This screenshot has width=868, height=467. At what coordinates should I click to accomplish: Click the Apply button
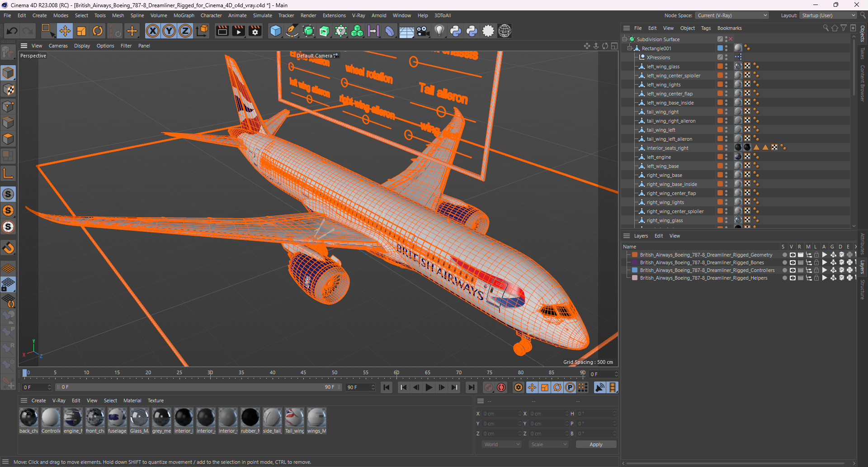596,444
